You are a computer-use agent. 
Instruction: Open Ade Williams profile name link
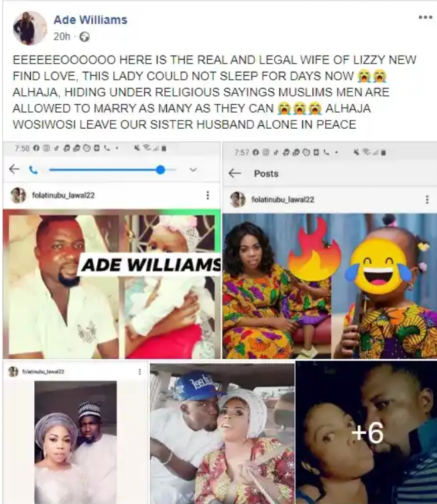point(90,20)
